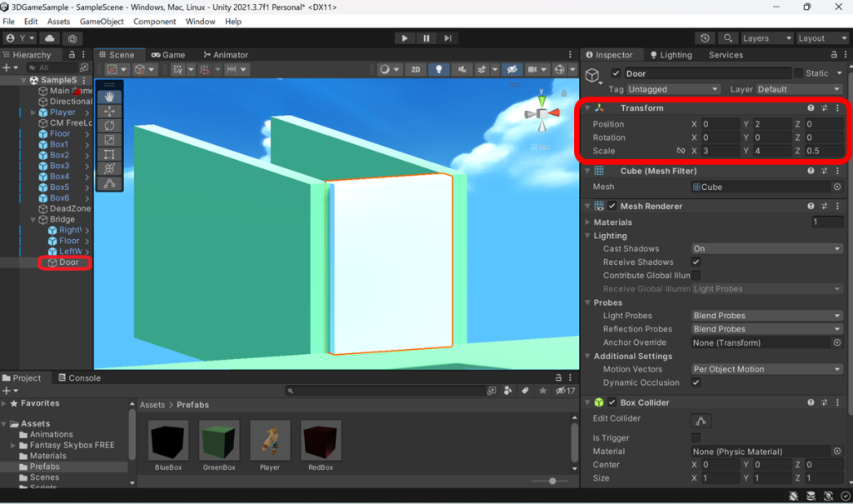Toggle scene lighting with the bulb icon

pyautogui.click(x=439, y=69)
